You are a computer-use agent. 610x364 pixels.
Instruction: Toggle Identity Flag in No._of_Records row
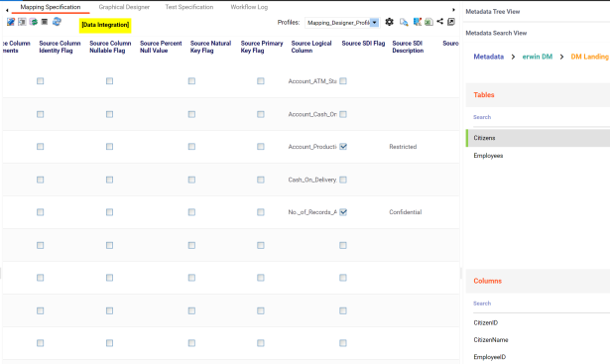[x=40, y=212]
